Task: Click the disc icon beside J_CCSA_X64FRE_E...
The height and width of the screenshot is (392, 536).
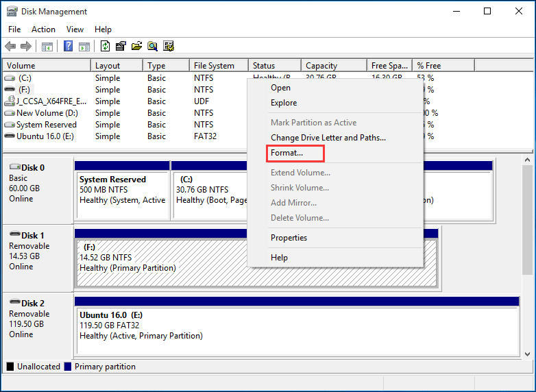Action: click(x=10, y=101)
